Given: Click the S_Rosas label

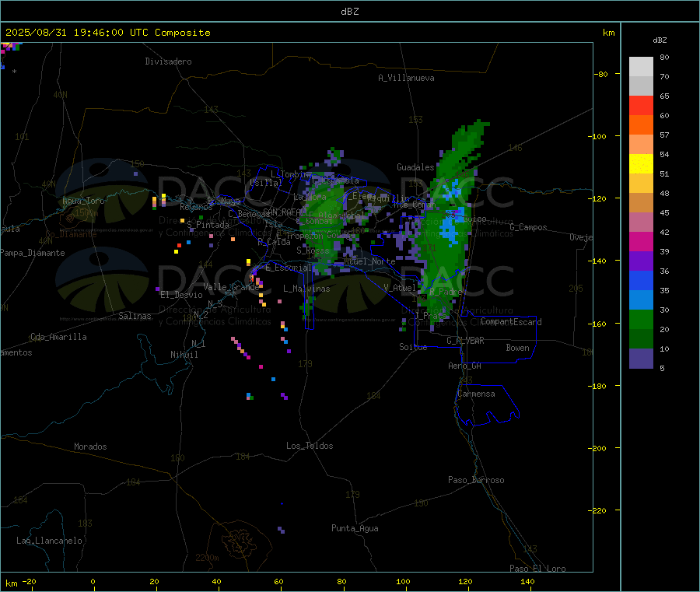Looking at the screenshot, I should pyautogui.click(x=313, y=250).
